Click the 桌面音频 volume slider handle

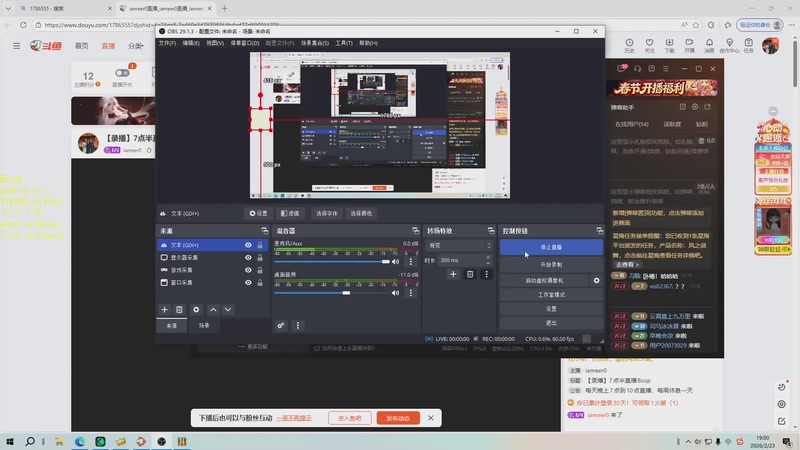tap(346, 293)
